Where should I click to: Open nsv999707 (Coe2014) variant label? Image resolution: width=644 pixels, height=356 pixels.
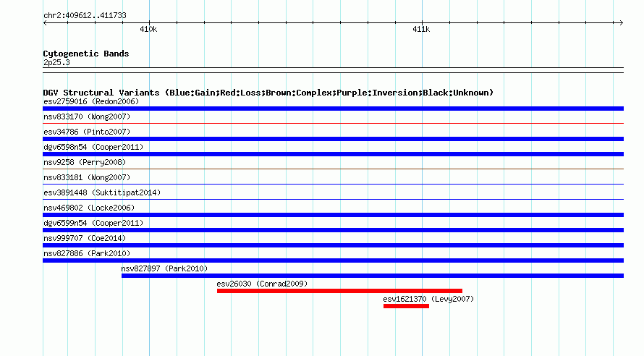(x=85, y=238)
